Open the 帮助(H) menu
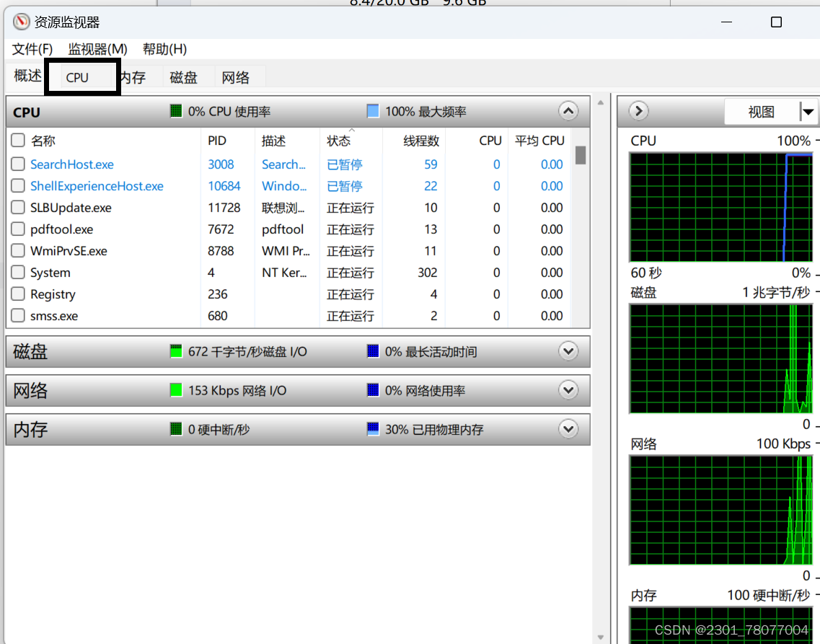 (164, 49)
